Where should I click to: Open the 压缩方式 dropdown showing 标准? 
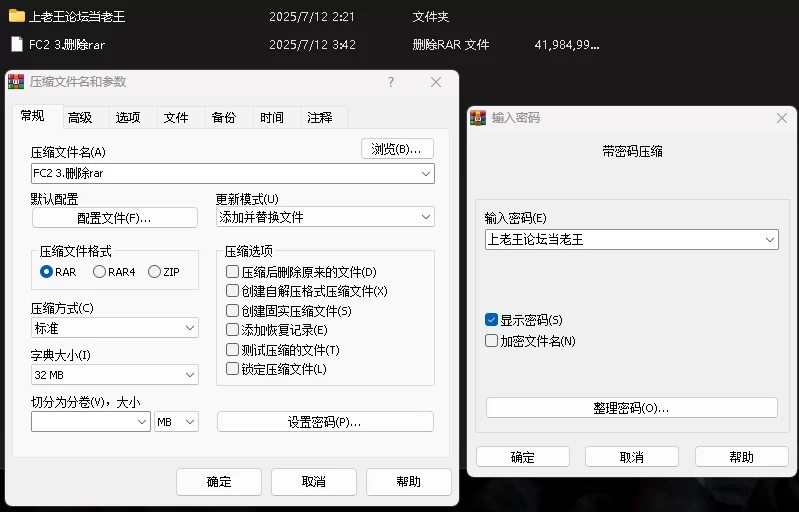click(115, 328)
